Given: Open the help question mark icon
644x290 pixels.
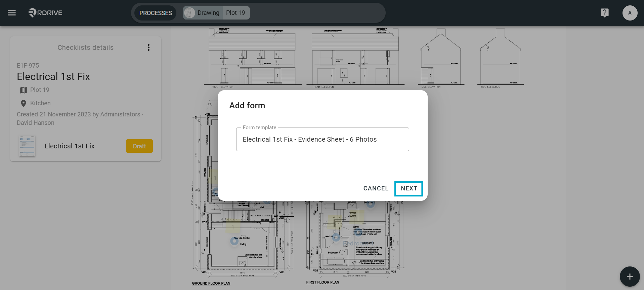Looking at the screenshot, I should [604, 13].
